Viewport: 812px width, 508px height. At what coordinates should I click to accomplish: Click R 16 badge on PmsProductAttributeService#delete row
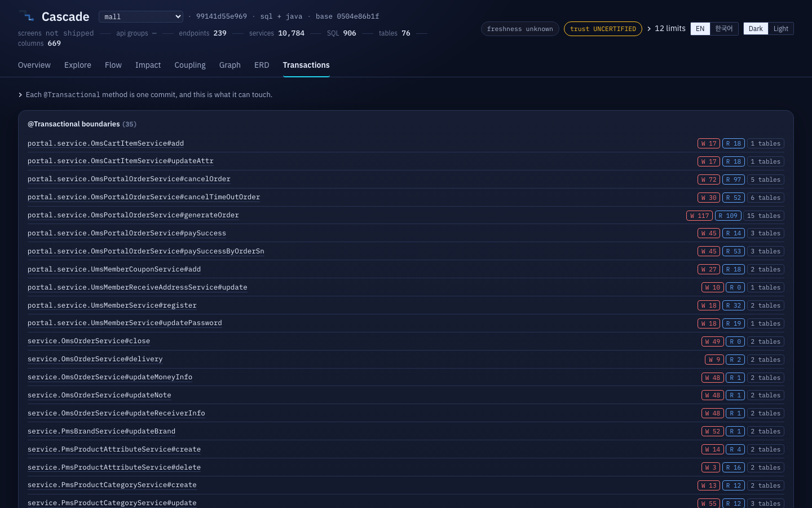[x=734, y=467]
